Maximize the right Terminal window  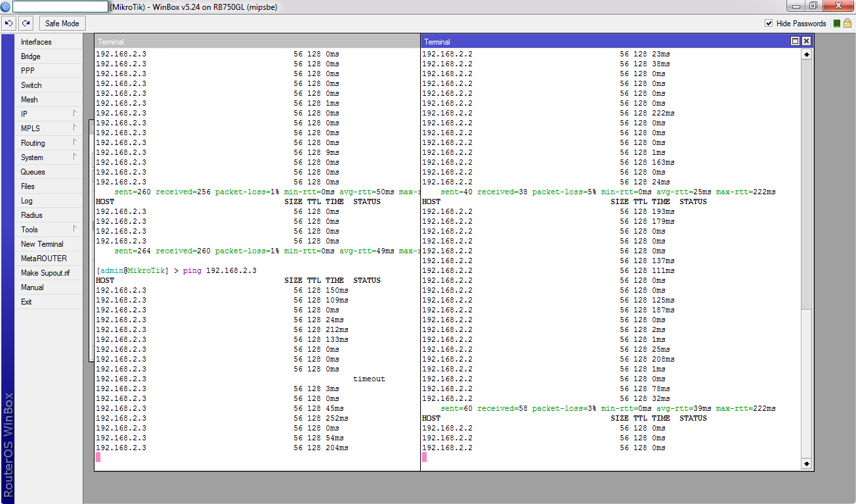click(x=796, y=41)
